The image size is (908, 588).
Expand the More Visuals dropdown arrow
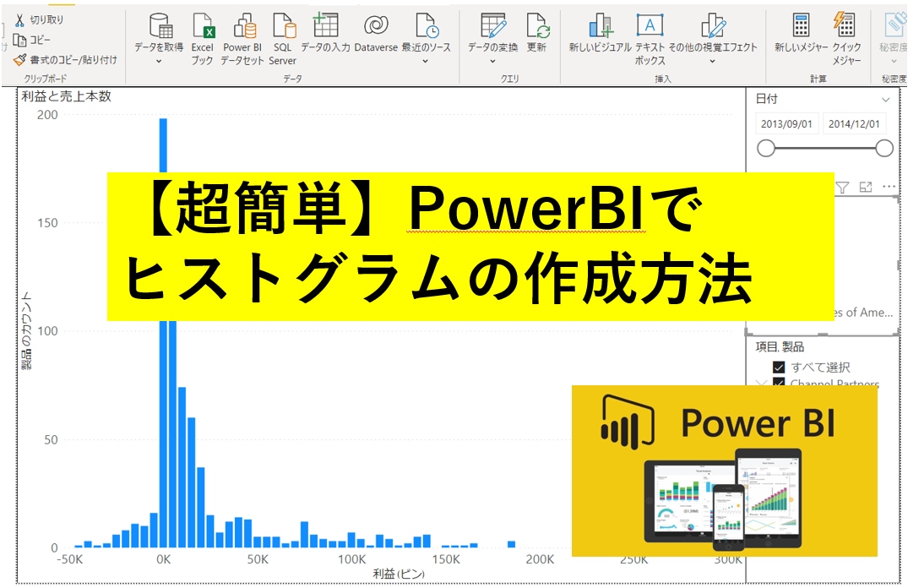713,61
